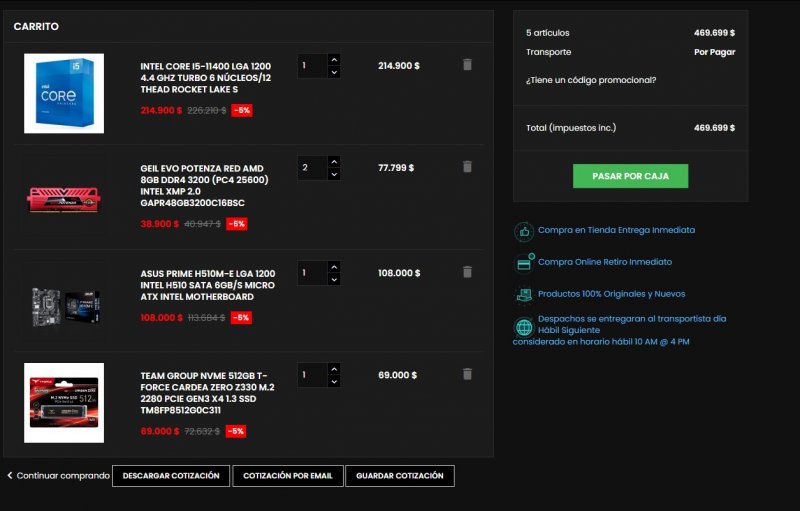The image size is (800, 511).
Task: Expand the promotional code prompt
Action: 591,80
